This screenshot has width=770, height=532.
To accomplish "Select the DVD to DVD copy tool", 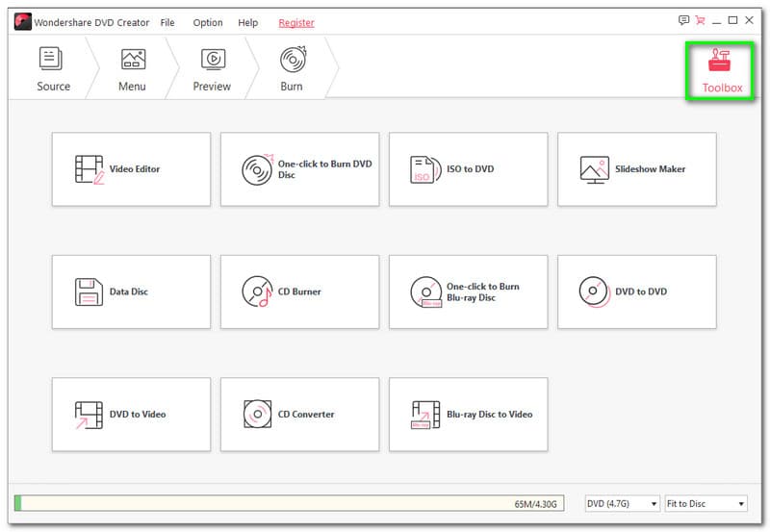I will (x=636, y=291).
